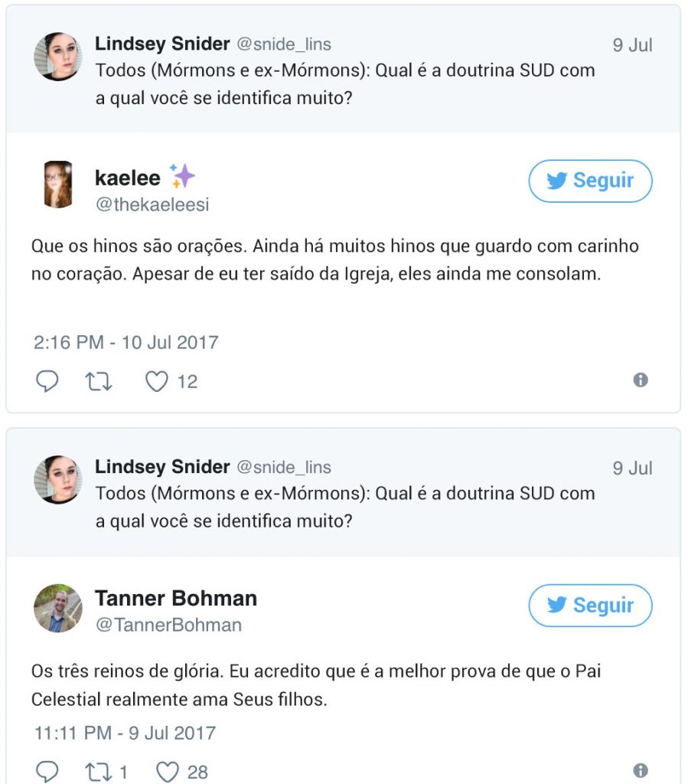Open info icon on kaelee's tweet
The image size is (688, 784).
(641, 380)
